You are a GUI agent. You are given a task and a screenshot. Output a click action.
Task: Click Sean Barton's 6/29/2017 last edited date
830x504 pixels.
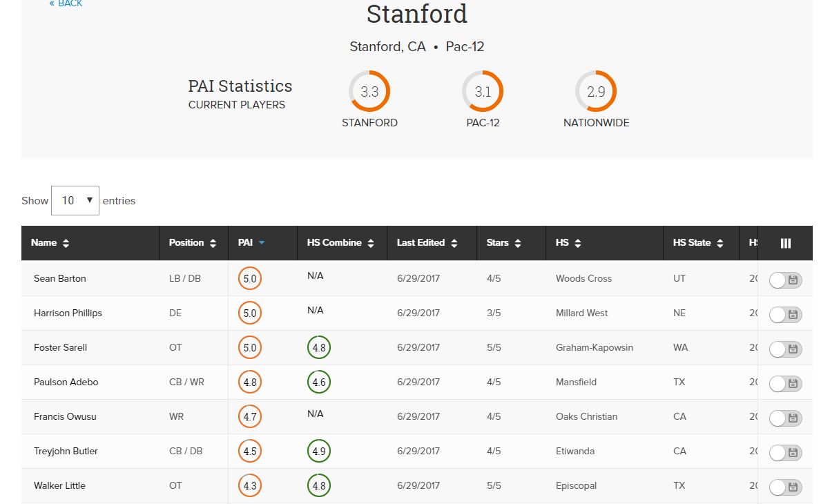418,278
